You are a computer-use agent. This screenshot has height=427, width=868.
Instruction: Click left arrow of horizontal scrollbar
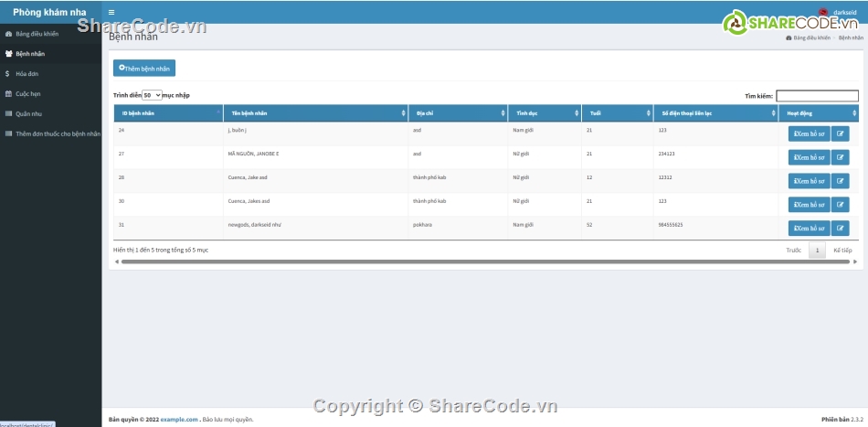click(x=116, y=262)
